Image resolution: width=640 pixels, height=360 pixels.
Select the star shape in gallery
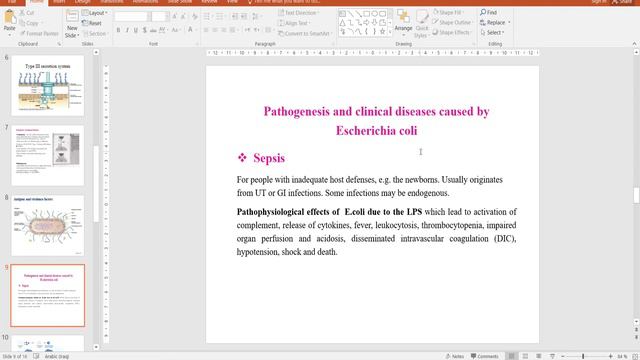[x=382, y=31]
